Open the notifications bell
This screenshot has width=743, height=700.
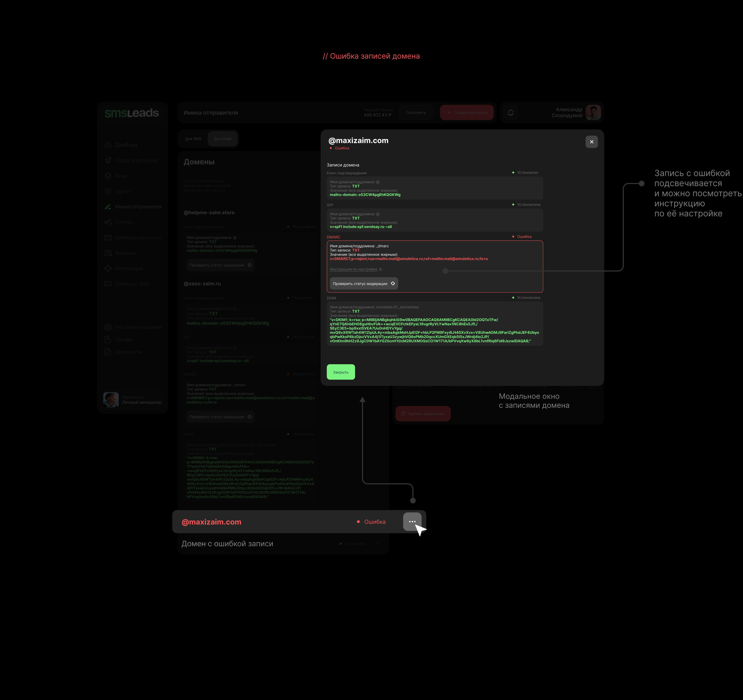(x=511, y=112)
